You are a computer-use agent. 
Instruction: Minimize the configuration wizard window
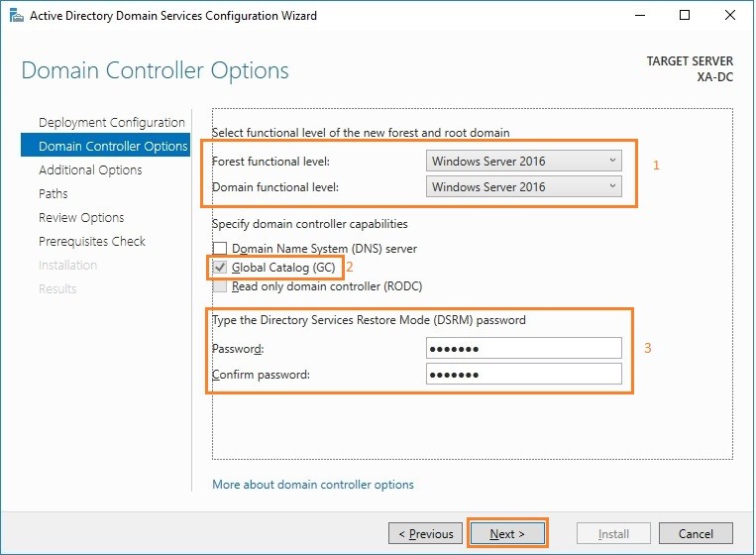click(x=640, y=16)
